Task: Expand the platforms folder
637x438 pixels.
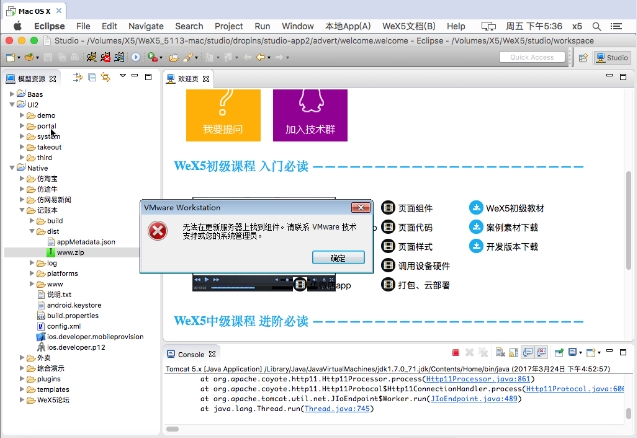Action: (x=32, y=273)
